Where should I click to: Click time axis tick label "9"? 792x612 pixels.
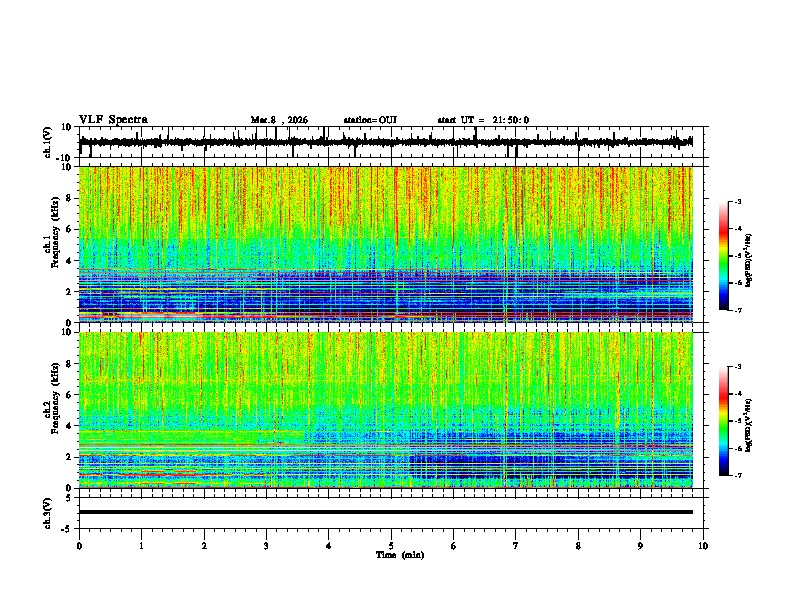click(640, 546)
